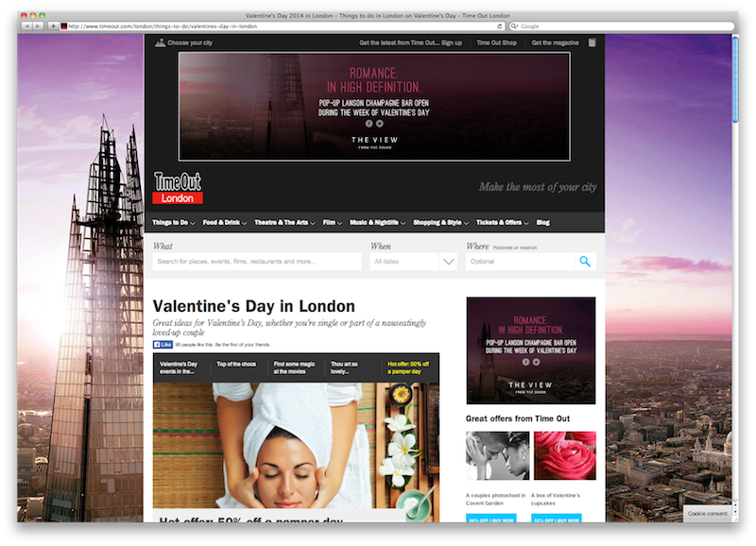The width and height of the screenshot is (756, 546).
Task: Click the Facebook icon in top banner ad
Action: coord(369,124)
